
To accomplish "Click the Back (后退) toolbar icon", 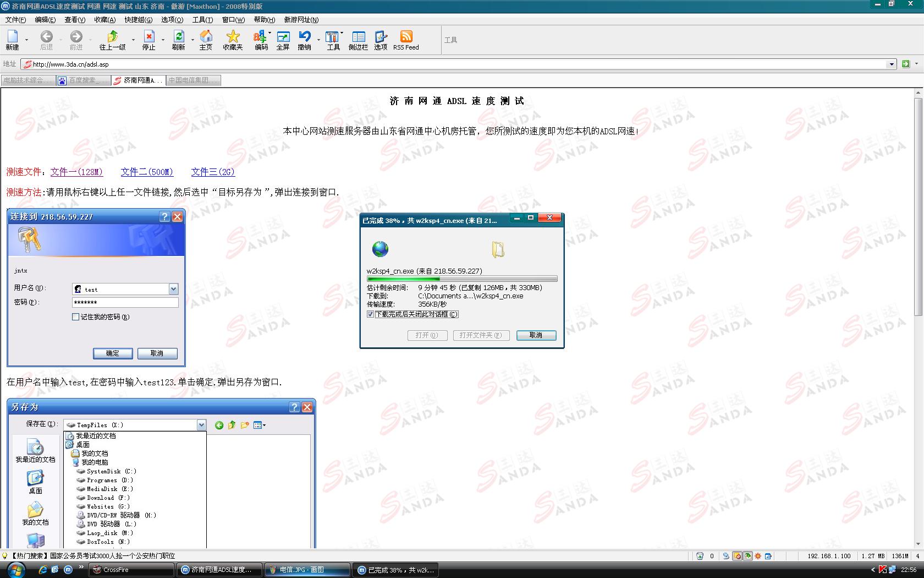I will (x=47, y=36).
